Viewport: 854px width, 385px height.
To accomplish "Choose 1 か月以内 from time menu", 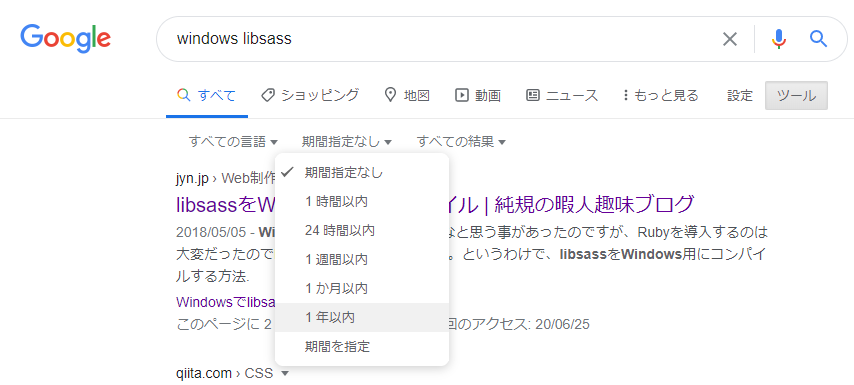I will click(362, 289).
